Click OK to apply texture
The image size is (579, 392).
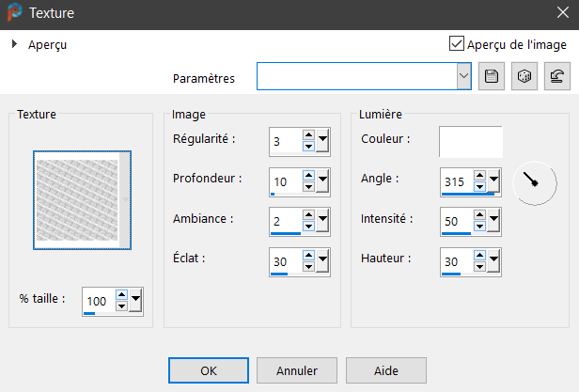coord(209,370)
